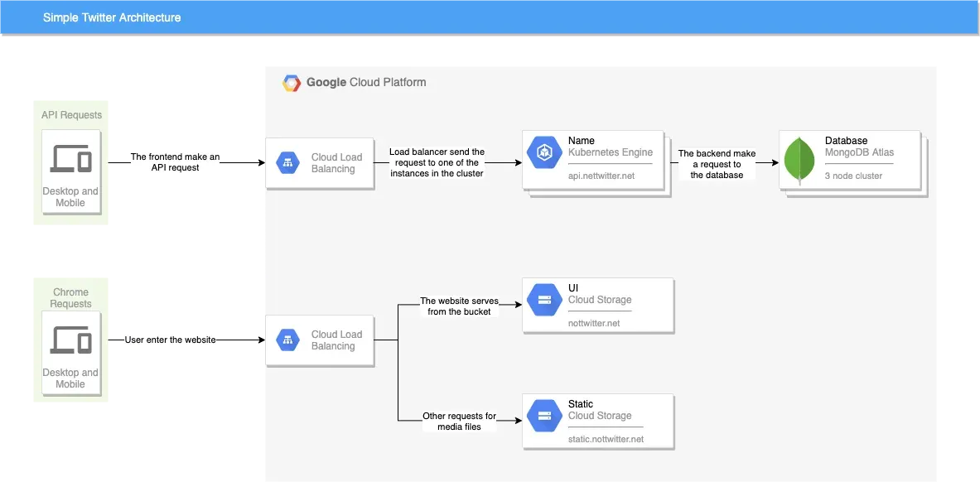Click the bottom Cloud Load Balancing icon
The width and height of the screenshot is (980, 482).
tap(287, 340)
